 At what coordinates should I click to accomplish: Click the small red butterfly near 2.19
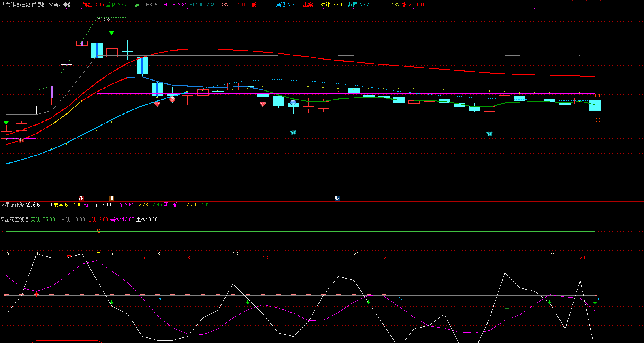pos(22,140)
